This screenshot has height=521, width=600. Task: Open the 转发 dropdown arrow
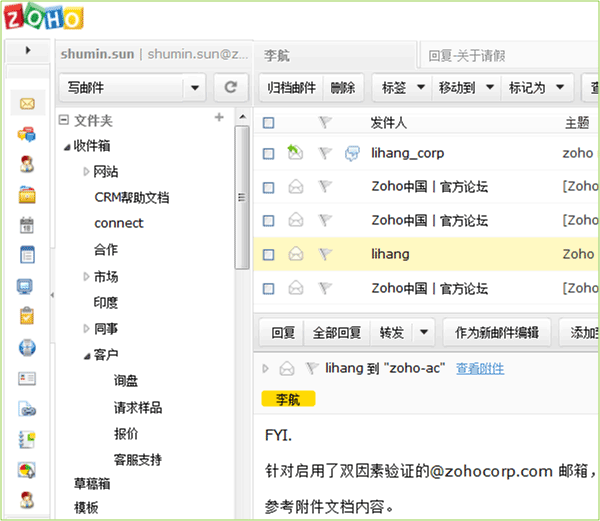tap(424, 332)
